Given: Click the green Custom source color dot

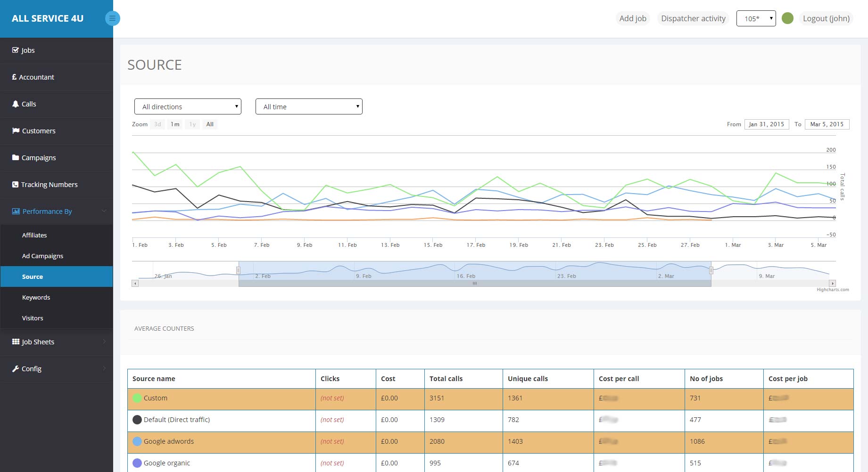Looking at the screenshot, I should tap(137, 398).
